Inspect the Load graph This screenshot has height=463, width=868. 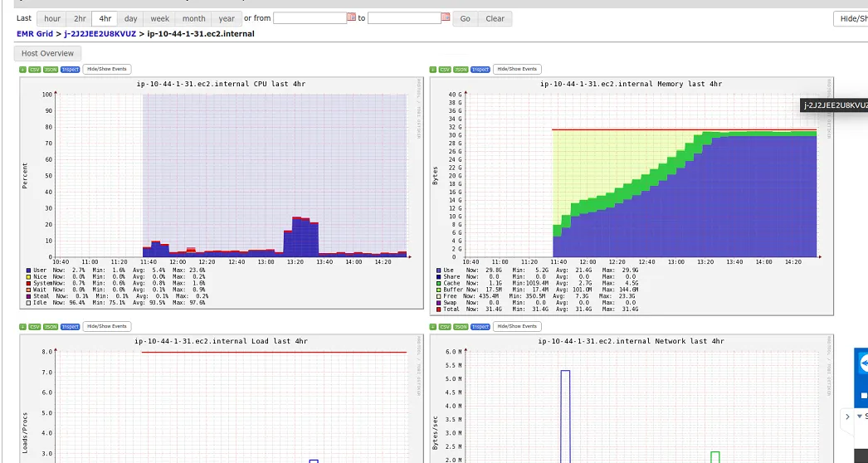[x=71, y=327]
